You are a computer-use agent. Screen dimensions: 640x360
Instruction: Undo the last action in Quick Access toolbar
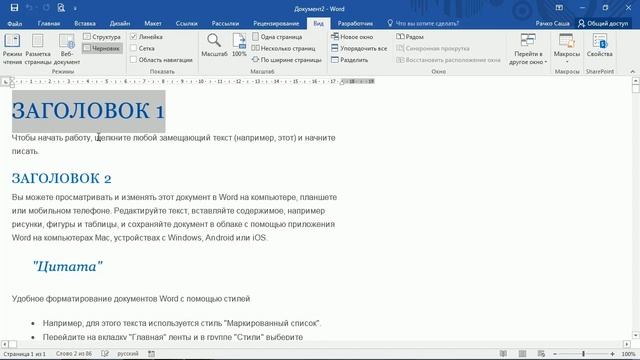click(x=29, y=8)
